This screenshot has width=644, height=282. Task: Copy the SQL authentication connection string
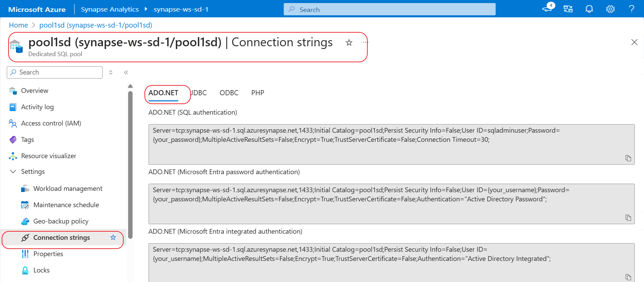coord(628,158)
